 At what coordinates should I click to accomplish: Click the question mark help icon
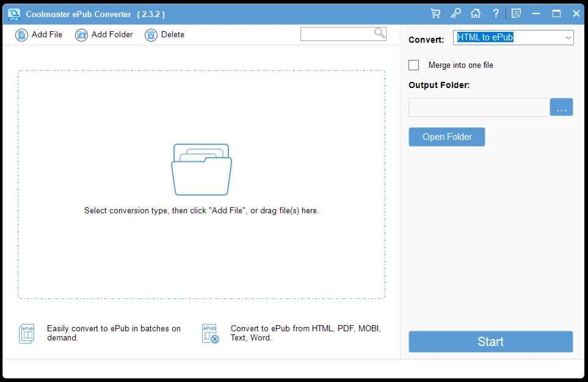496,14
